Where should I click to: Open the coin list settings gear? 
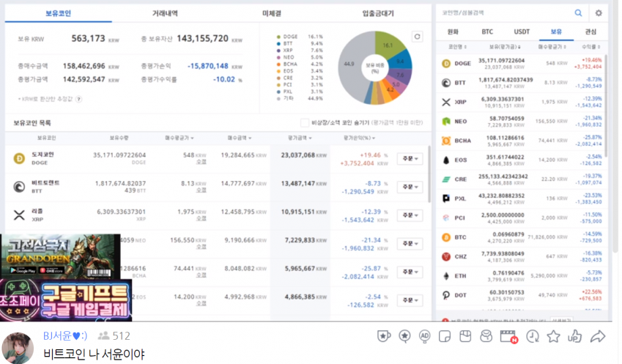pyautogui.click(x=599, y=13)
